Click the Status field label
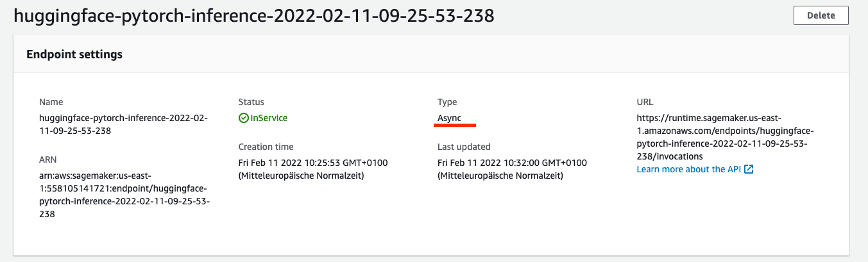The width and height of the screenshot is (868, 262). click(251, 102)
